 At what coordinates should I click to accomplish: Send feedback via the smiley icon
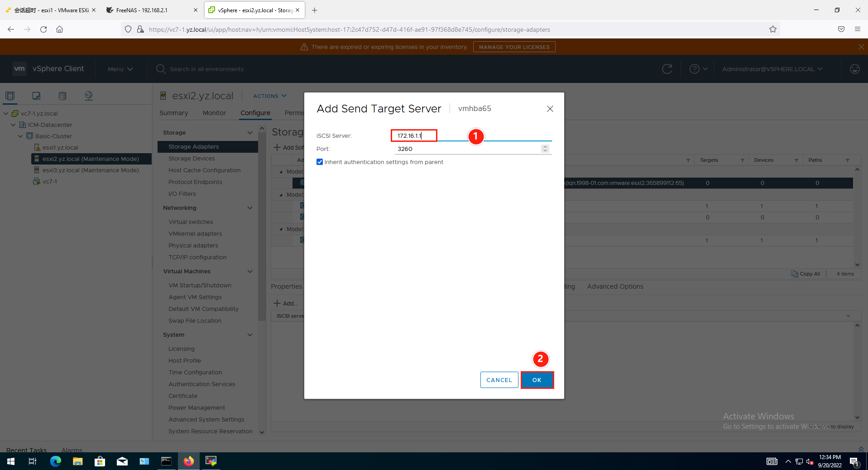854,69
